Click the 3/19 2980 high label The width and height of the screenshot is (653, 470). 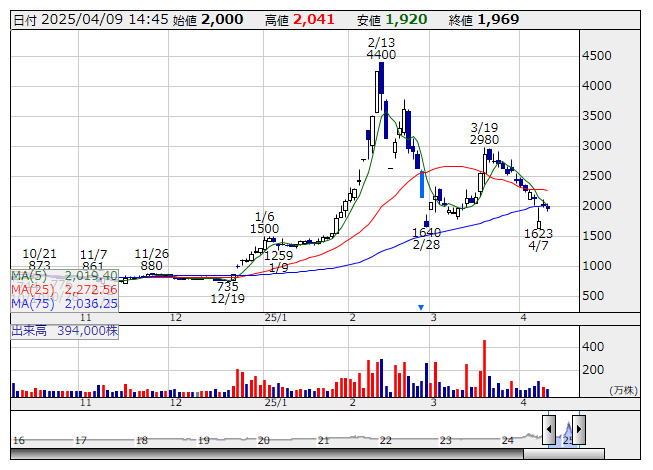pyautogui.click(x=484, y=133)
